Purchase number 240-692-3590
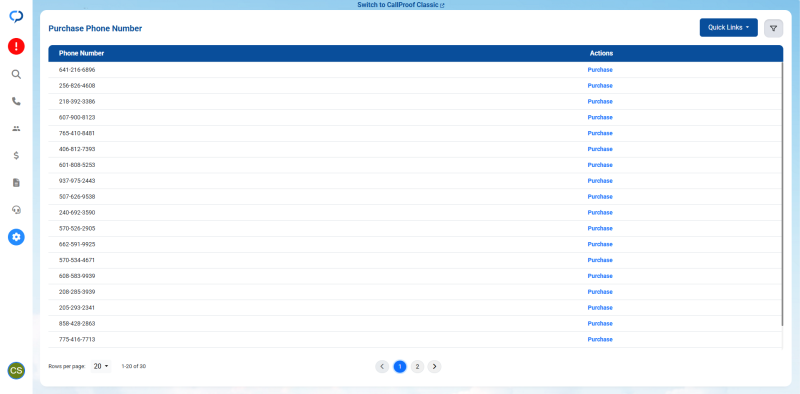800x394 pixels. 600,212
